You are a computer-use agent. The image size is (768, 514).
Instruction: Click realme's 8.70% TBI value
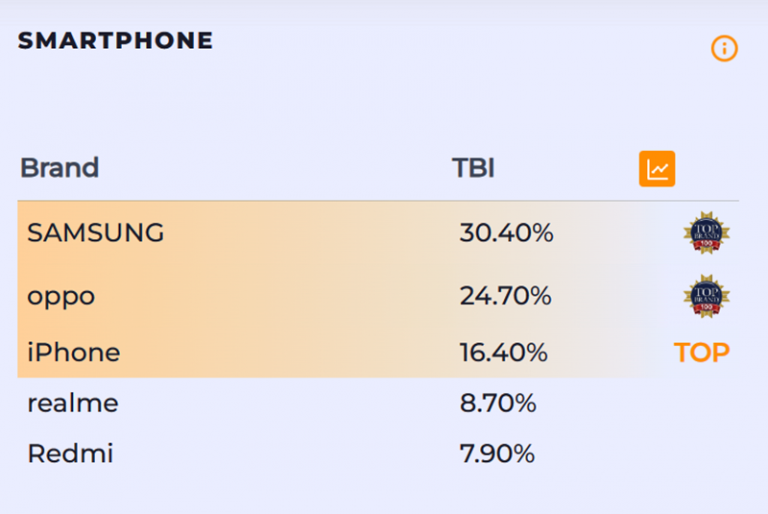coord(498,404)
